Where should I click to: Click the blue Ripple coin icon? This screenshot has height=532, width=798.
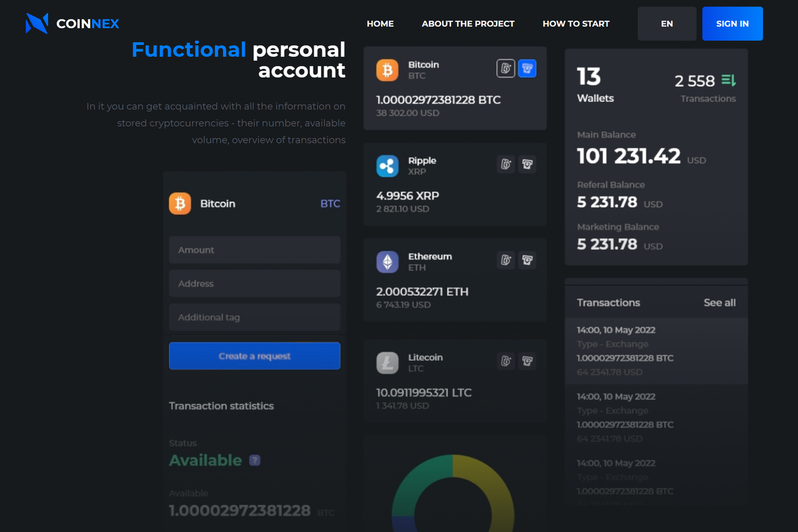[387, 166]
